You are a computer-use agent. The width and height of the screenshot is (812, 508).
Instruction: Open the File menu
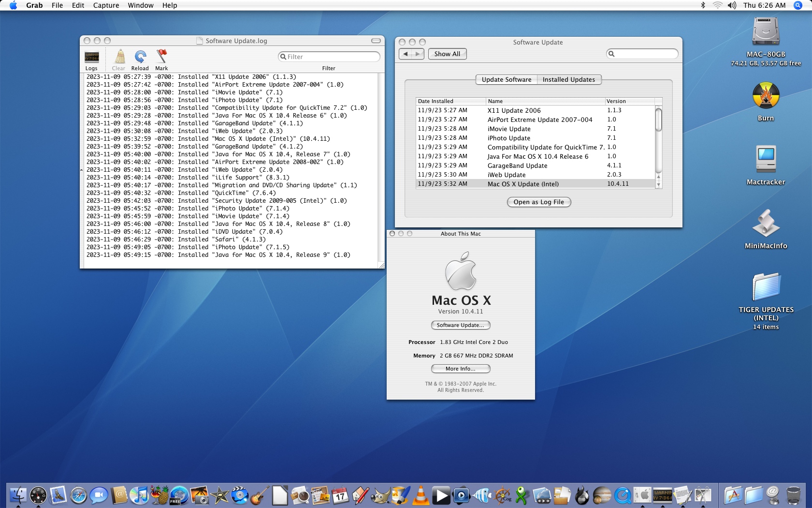pyautogui.click(x=57, y=5)
